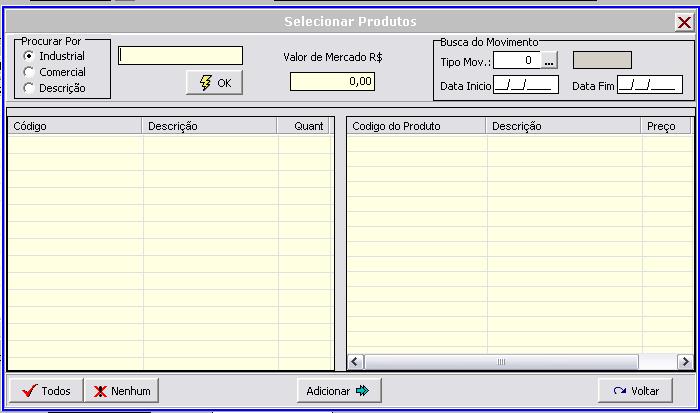The width and height of the screenshot is (700, 413).
Task: Close the Selecionar Produtos window
Action: pyautogui.click(x=683, y=21)
